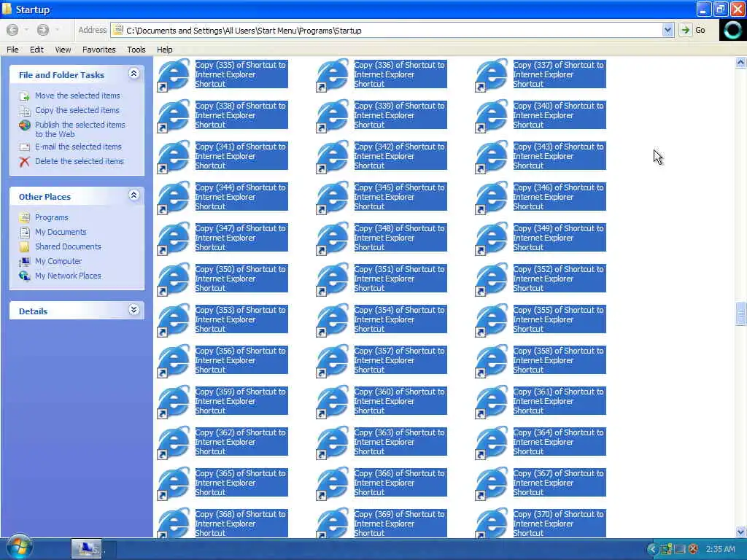This screenshot has height=560, width=747.
Task: Select Copy (365) Internet Explorer shortcut icon
Action: [174, 483]
